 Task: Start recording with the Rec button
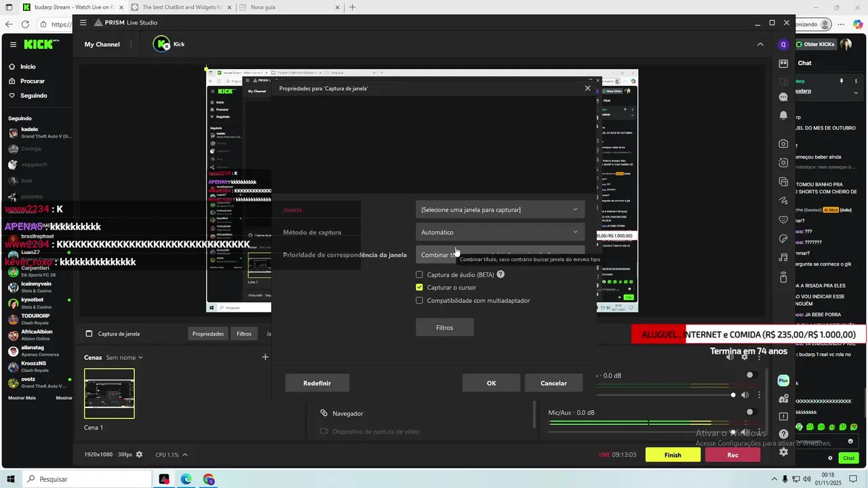[x=732, y=455]
